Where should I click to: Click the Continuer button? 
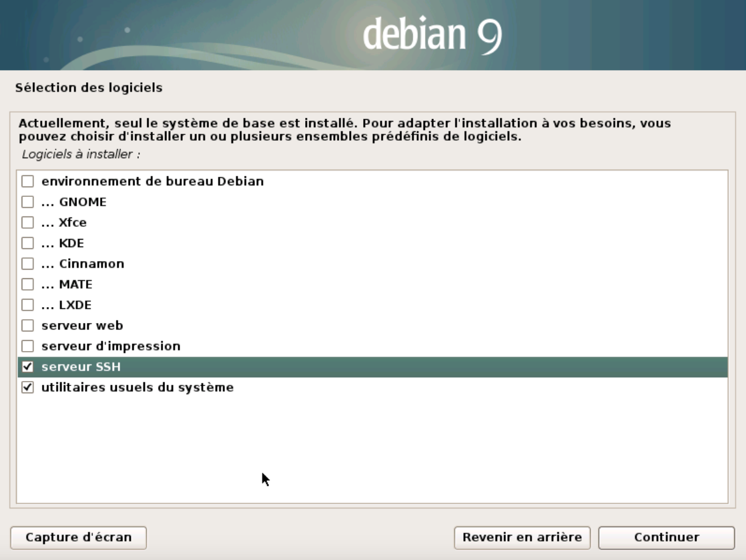pyautogui.click(x=666, y=538)
